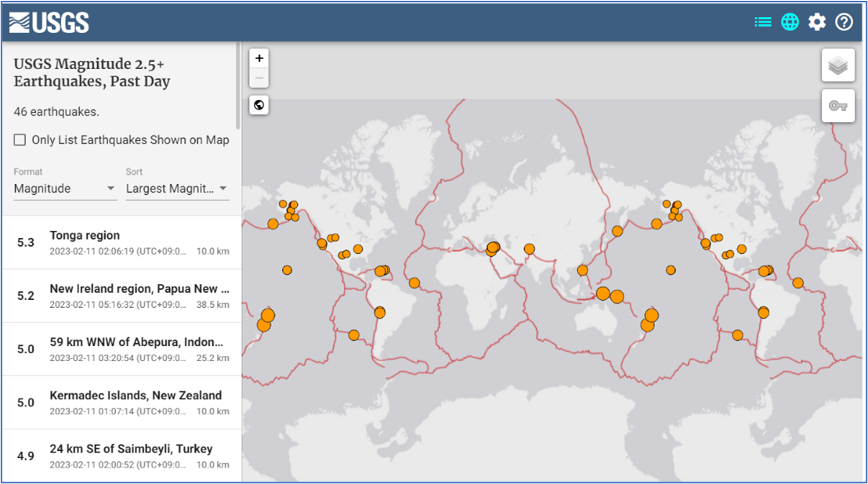Click the sidebar list scrollbar thumb

[x=238, y=85]
